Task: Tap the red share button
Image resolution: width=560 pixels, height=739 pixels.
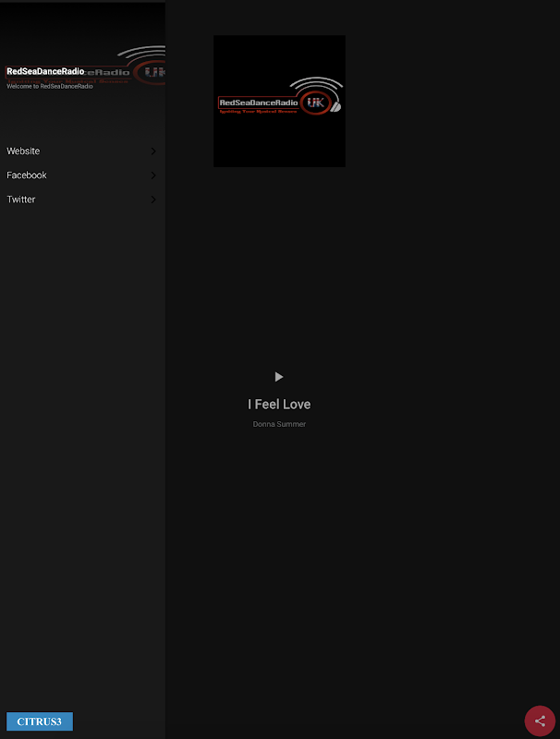Action: click(540, 721)
